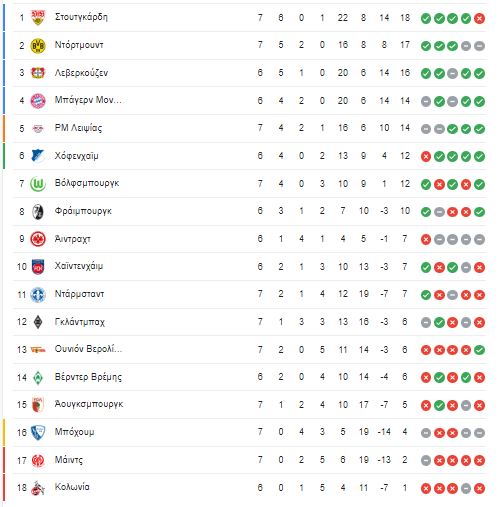This screenshot has width=499, height=507.
Task: Click the Stuttgart club crest icon
Action: [38, 17]
